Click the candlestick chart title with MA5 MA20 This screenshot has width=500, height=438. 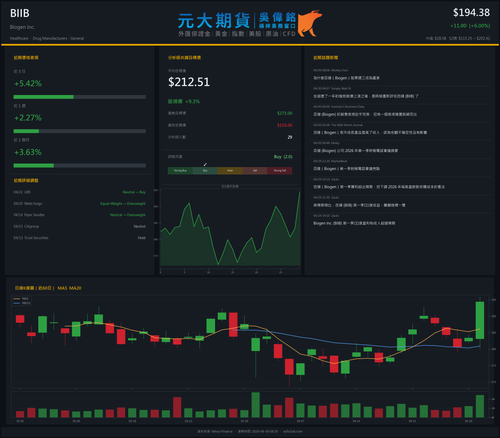(48, 288)
